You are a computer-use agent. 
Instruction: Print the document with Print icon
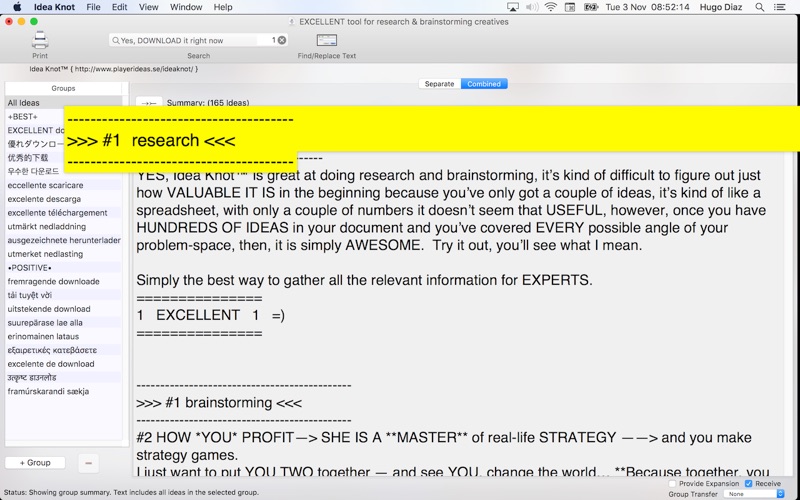40,40
